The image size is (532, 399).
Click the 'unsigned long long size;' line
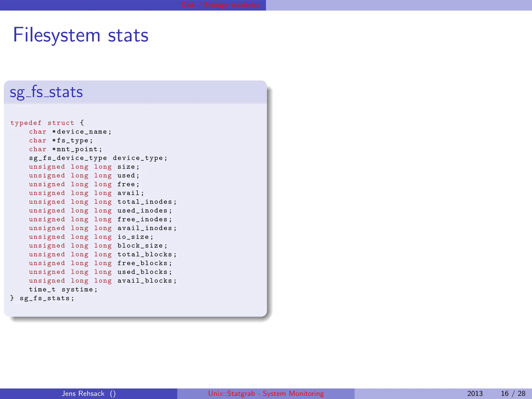click(x=84, y=167)
